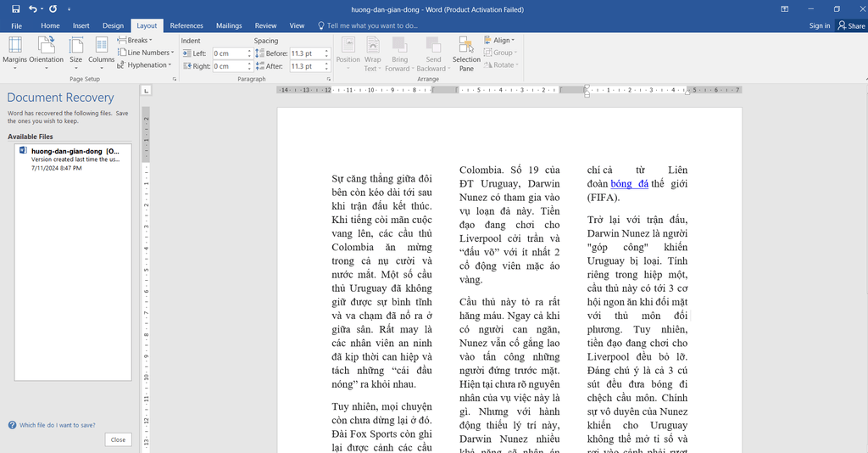Click the text '(FIFA).' in third column

[x=604, y=198]
